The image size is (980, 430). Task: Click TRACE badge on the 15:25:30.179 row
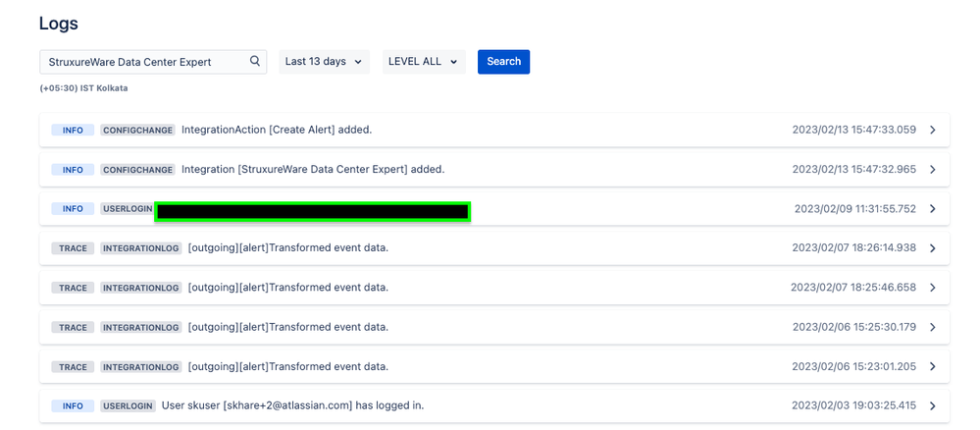coord(73,327)
